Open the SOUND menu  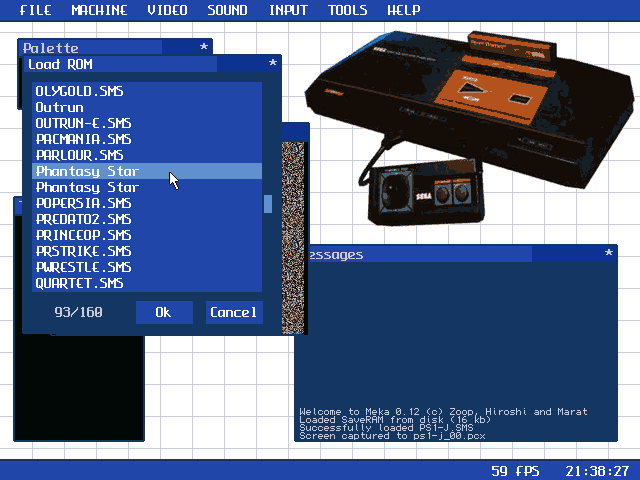point(227,10)
